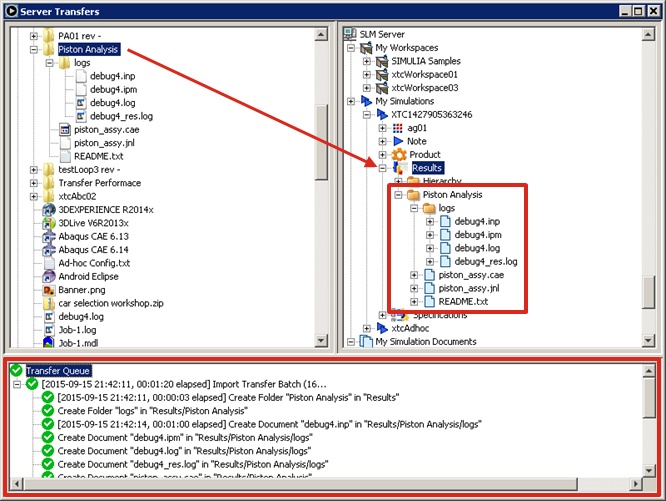Select piston_assy.cae in server tree

(471, 275)
